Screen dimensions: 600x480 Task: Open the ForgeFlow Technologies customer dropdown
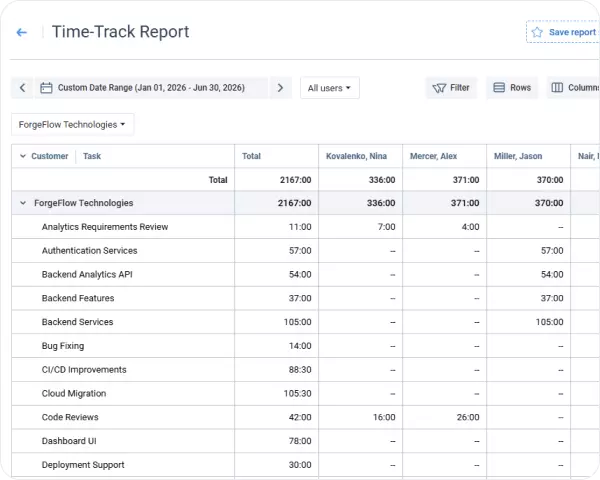point(72,124)
